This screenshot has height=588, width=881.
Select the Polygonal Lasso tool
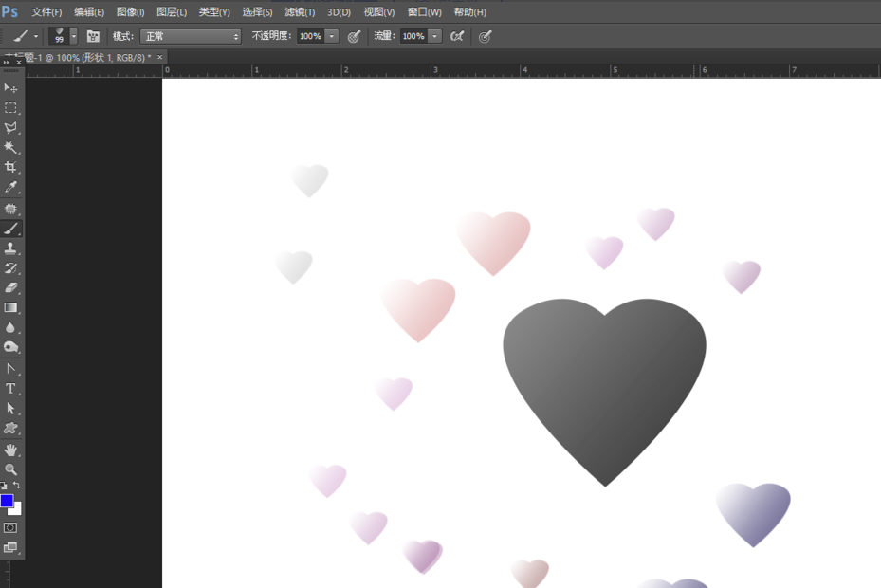(10, 127)
